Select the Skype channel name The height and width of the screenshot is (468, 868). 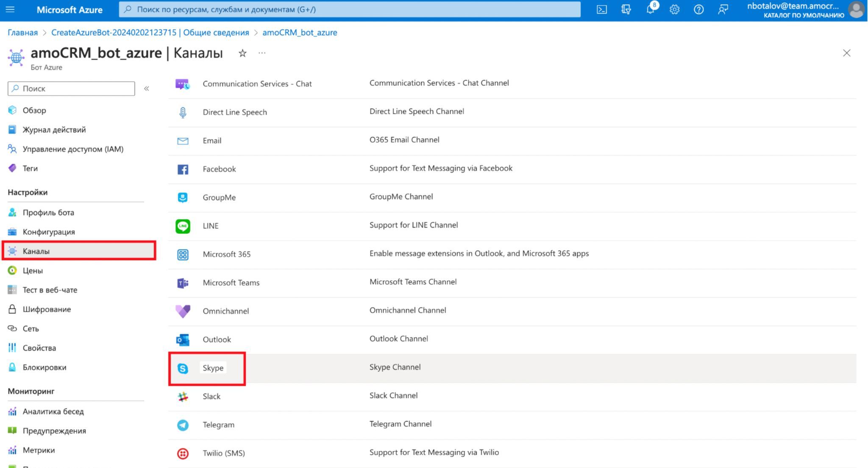213,368
